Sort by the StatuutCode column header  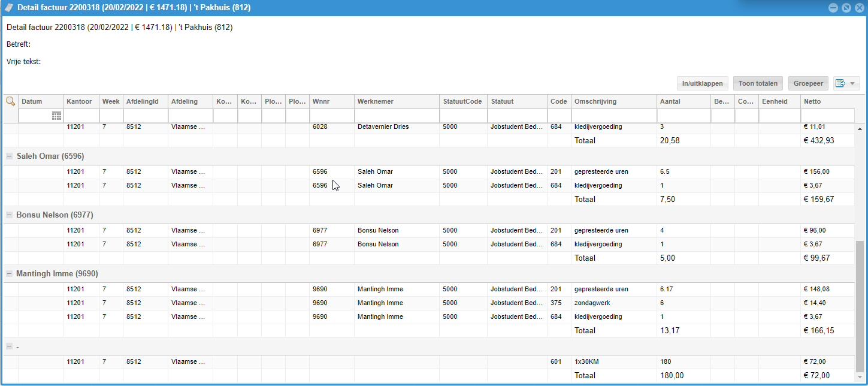pos(463,101)
